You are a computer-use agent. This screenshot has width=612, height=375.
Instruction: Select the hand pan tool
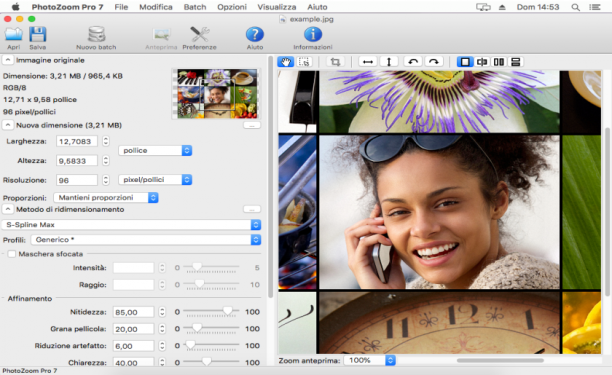coord(286,62)
